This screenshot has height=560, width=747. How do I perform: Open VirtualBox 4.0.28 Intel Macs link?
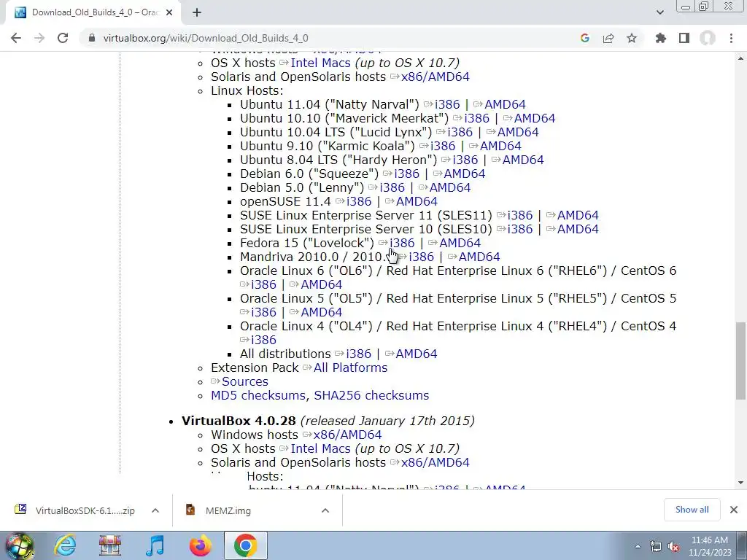[320, 448]
